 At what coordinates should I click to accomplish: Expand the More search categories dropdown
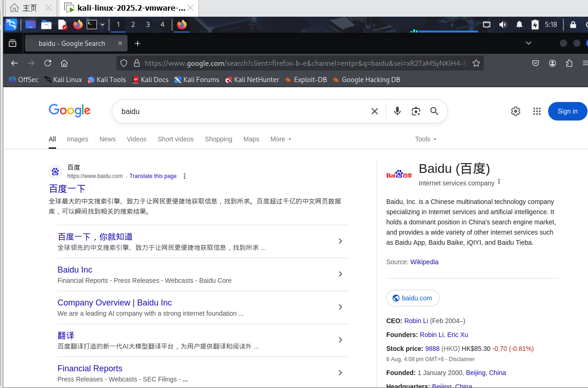pyautogui.click(x=281, y=139)
